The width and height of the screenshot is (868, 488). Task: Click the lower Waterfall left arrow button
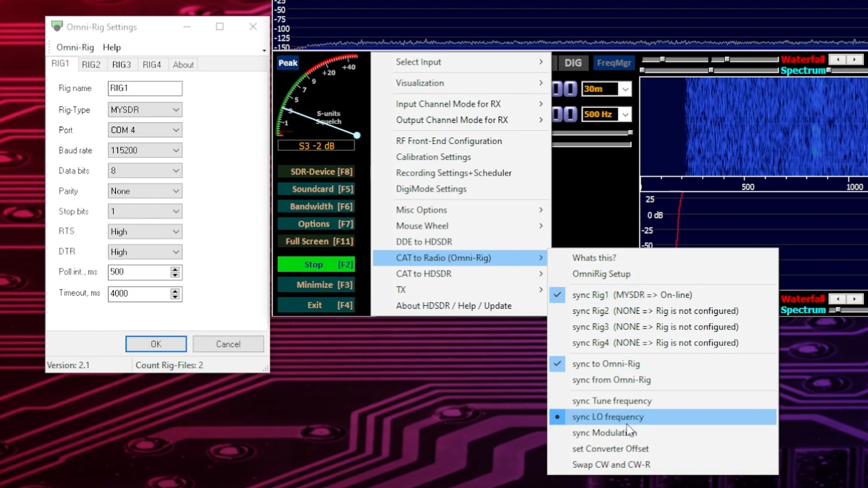click(x=838, y=299)
